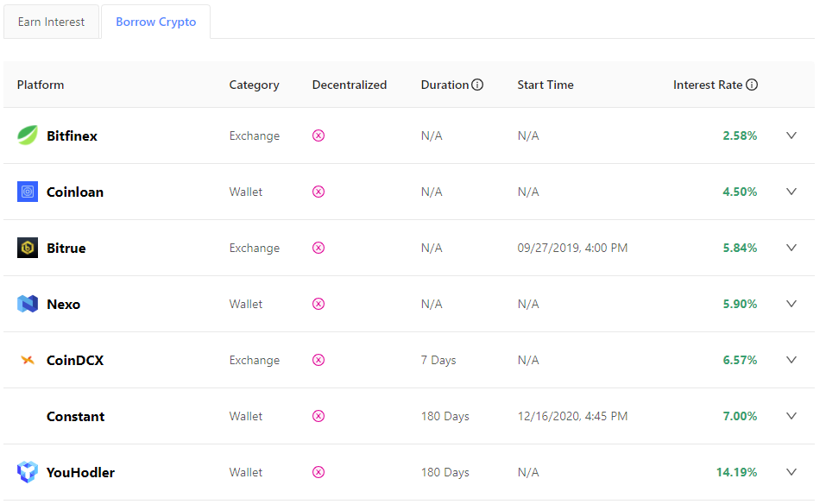826x504 pixels.
Task: Click Bitfinex's not-decentralized cross icon
Action: pyautogui.click(x=318, y=135)
